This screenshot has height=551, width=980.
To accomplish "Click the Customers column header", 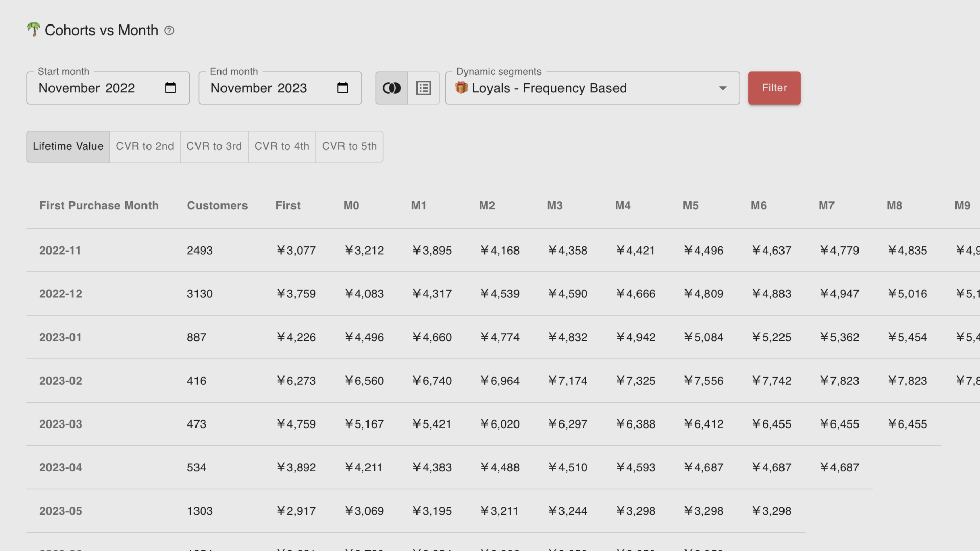I will click(217, 205).
